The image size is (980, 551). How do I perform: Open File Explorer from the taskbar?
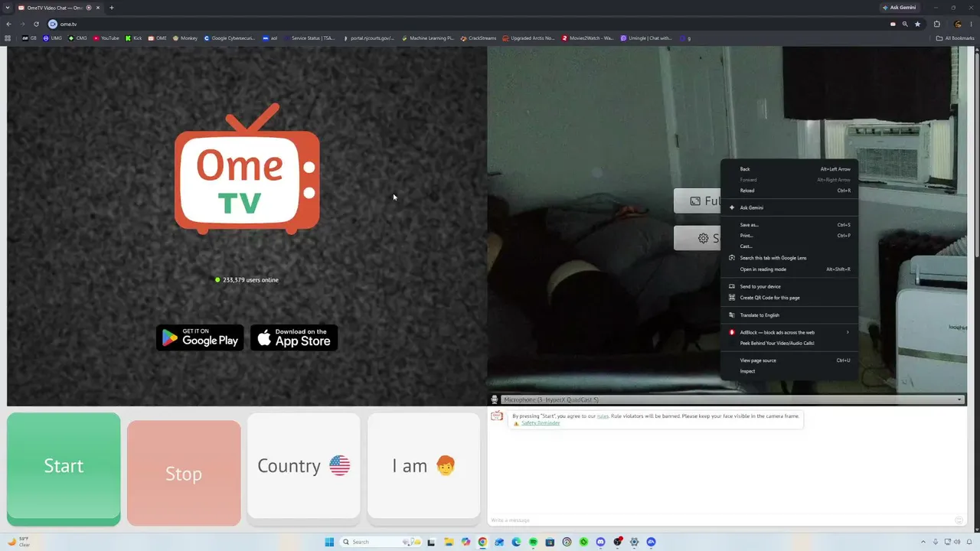coord(449,542)
